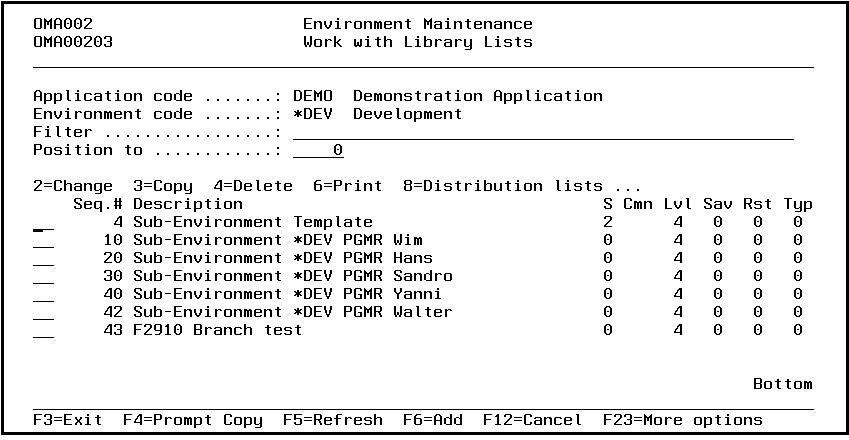The height and width of the screenshot is (440, 849).
Task: Click the 4=Delete option label
Action: coord(252,186)
